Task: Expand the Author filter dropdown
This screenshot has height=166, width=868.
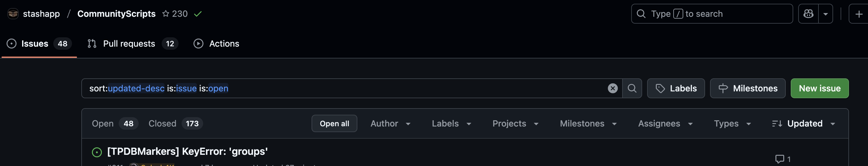Action: coord(390,124)
